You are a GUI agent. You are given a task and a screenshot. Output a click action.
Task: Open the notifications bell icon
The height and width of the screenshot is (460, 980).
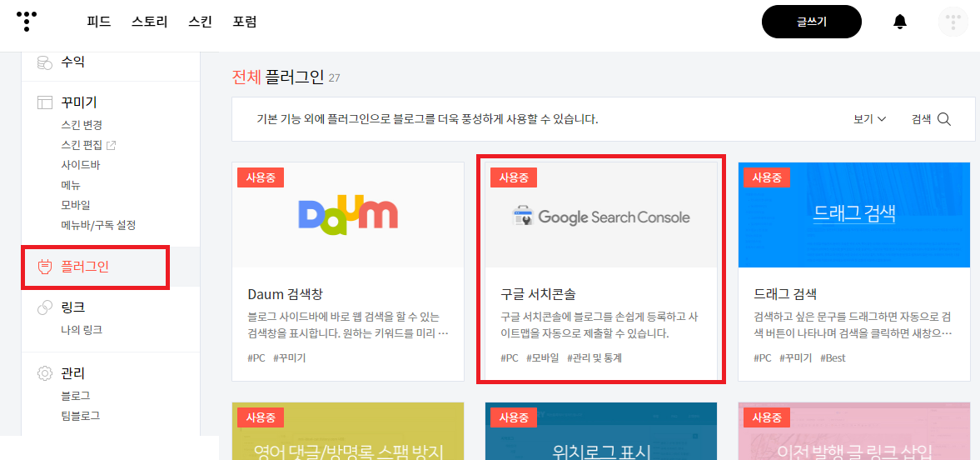pyautogui.click(x=900, y=22)
